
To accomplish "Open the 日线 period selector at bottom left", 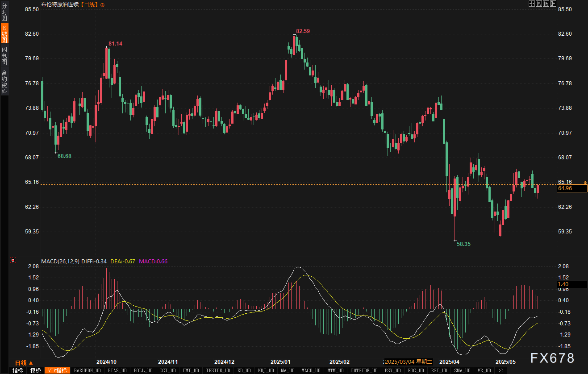I will pyautogui.click(x=24, y=362).
